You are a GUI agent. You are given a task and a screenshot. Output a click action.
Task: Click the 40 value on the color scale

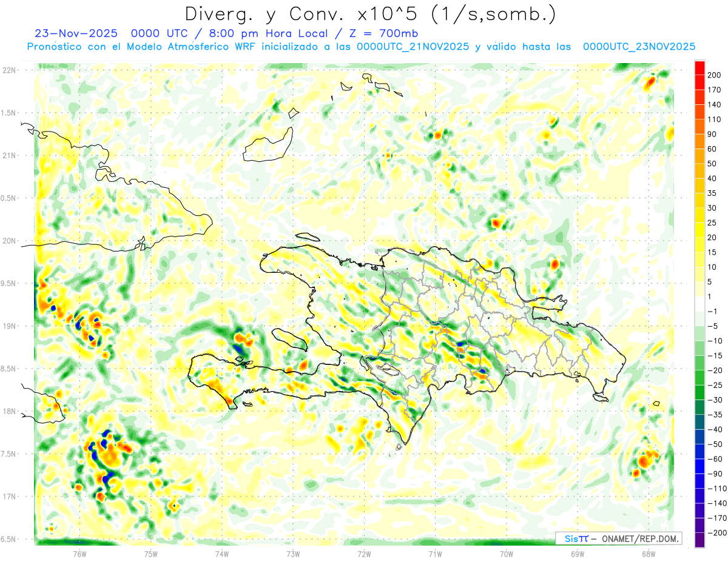click(x=713, y=178)
